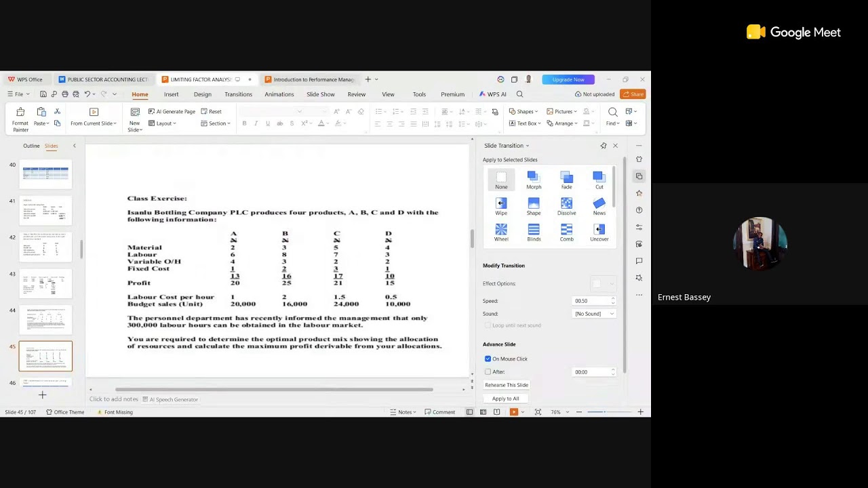The image size is (868, 488).
Task: Click zoom in plus icon
Action: (640, 412)
